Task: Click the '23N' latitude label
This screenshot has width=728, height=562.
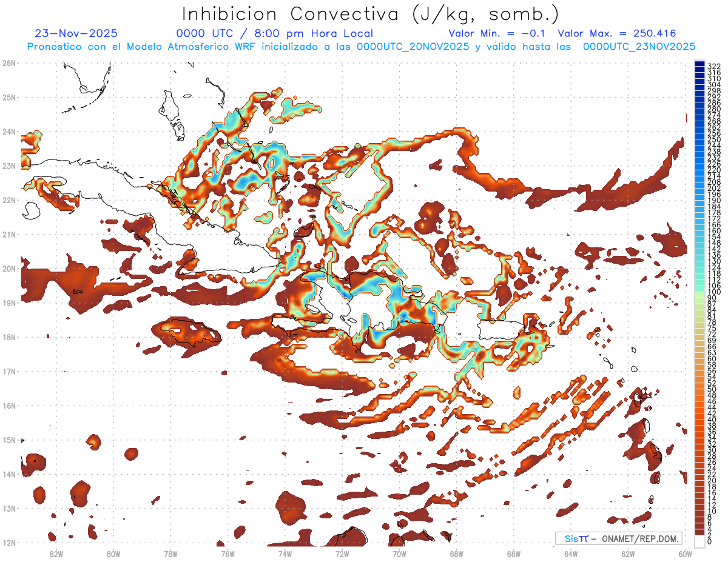Action: coord(9,166)
